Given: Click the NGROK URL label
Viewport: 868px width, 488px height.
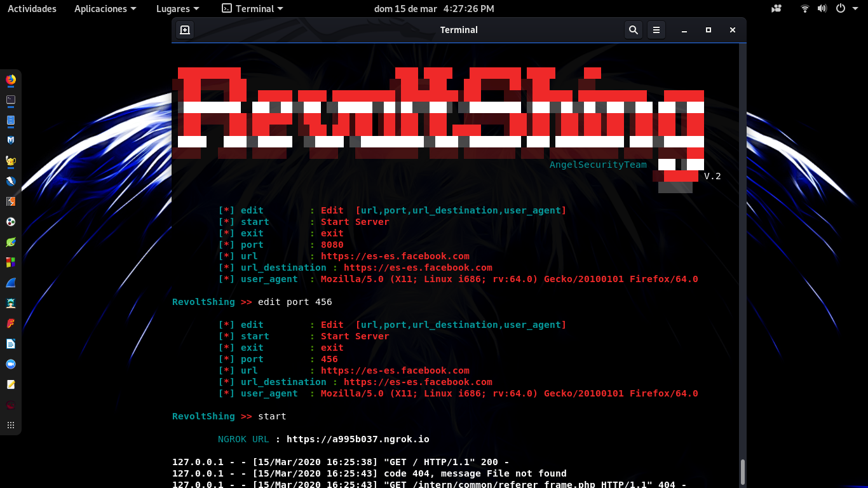Looking at the screenshot, I should 243,439.
